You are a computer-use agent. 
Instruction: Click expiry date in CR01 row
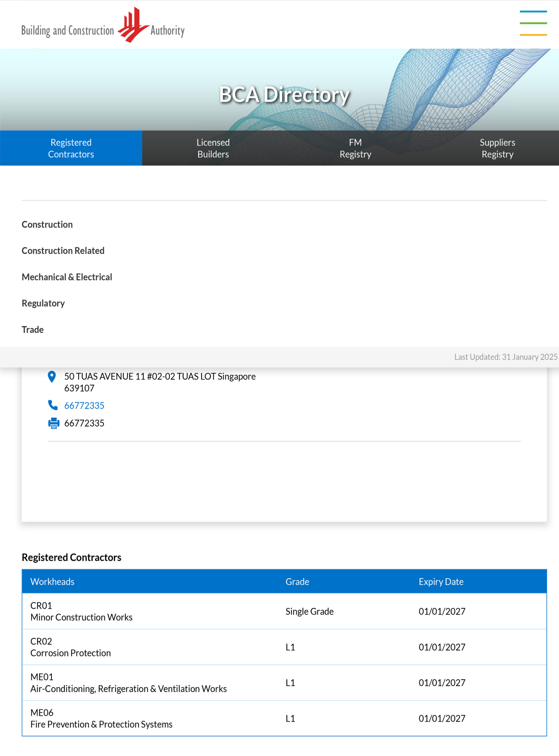click(x=442, y=612)
